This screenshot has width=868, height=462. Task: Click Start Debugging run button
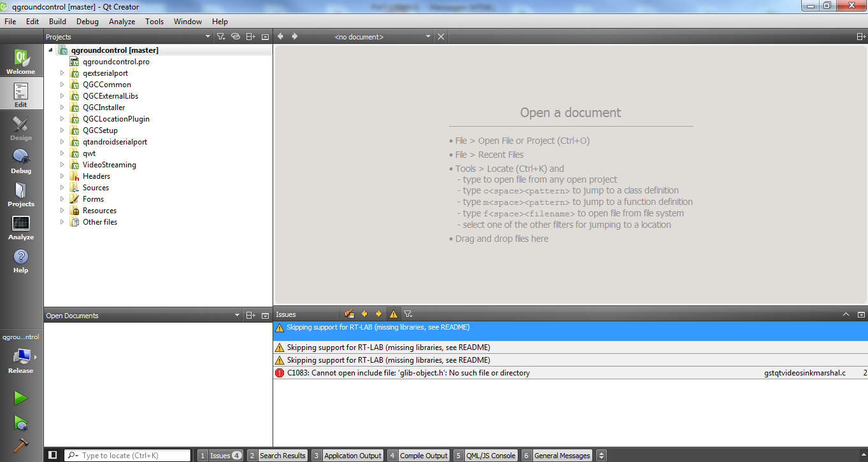[21, 423]
